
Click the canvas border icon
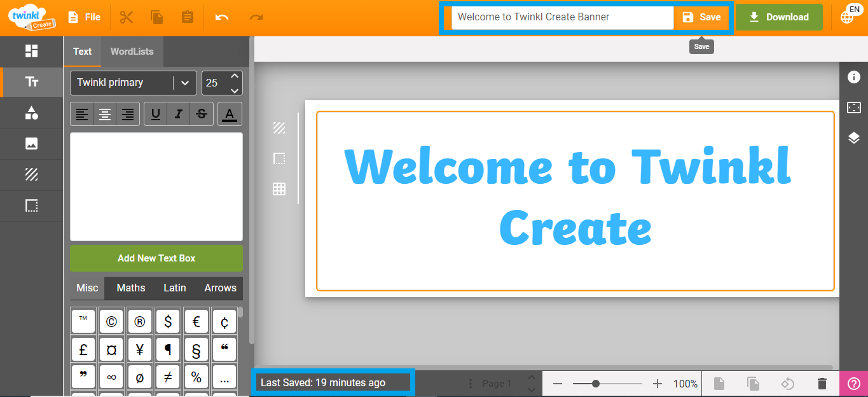[279, 158]
